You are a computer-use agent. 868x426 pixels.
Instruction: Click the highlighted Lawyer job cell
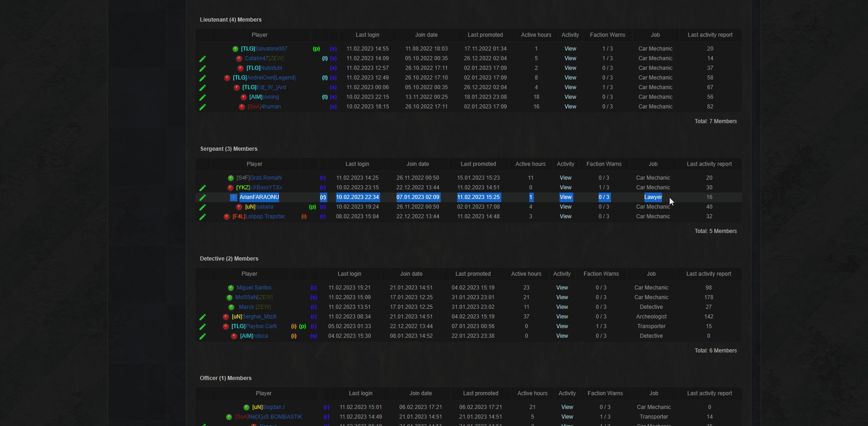653,197
